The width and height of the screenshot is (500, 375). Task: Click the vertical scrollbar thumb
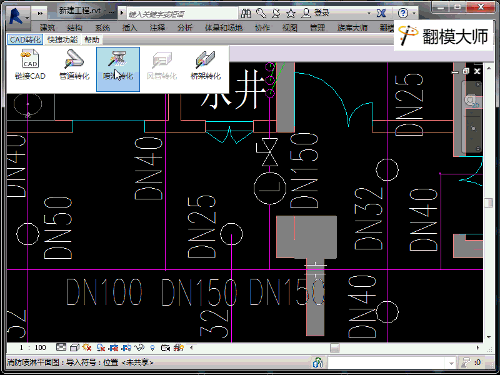tap(489, 203)
